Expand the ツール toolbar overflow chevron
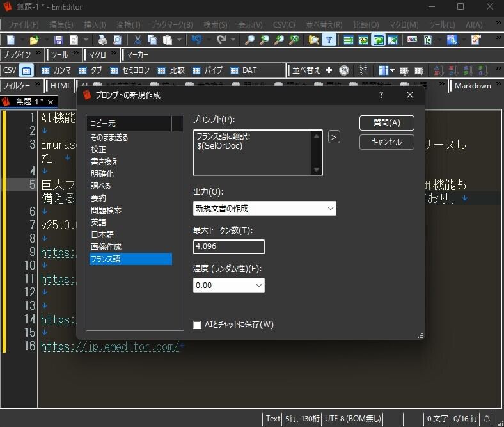 point(76,52)
